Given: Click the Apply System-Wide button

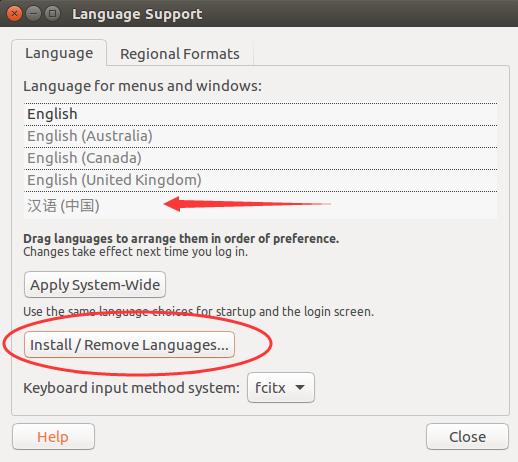Looking at the screenshot, I should [95, 285].
